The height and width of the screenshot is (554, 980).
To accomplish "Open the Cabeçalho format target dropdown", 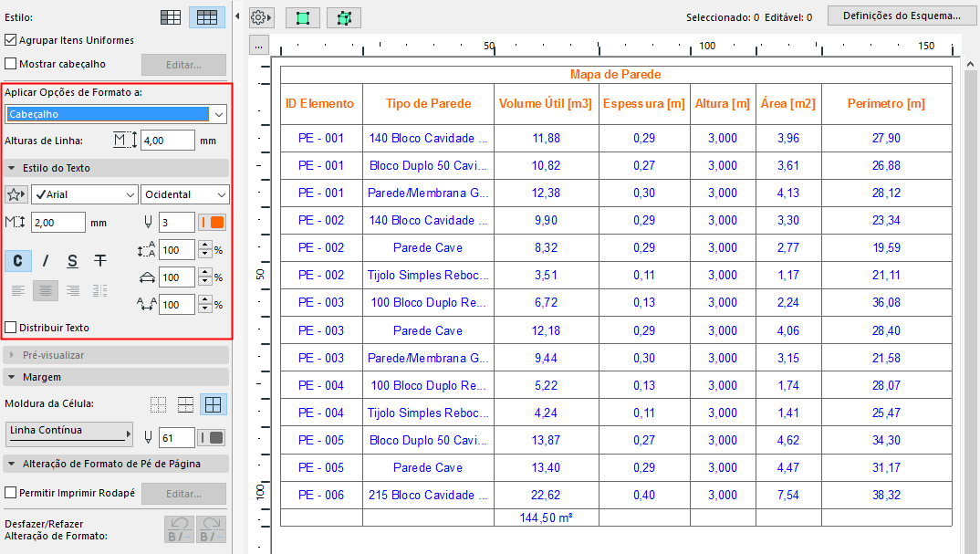I will pos(116,114).
